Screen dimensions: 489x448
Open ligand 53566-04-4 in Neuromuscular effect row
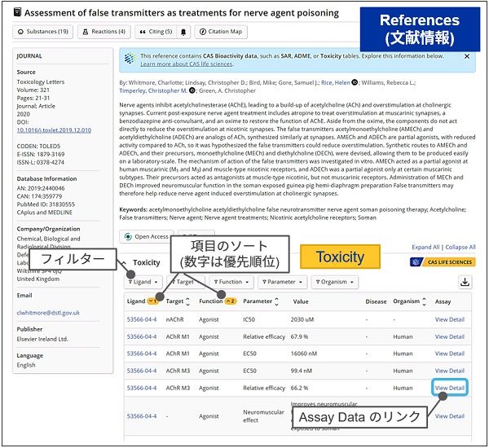(x=142, y=416)
